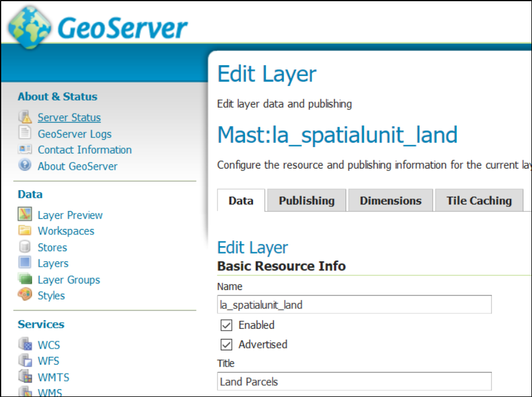
Task: Select the Tile Caching tab
Action: [479, 201]
